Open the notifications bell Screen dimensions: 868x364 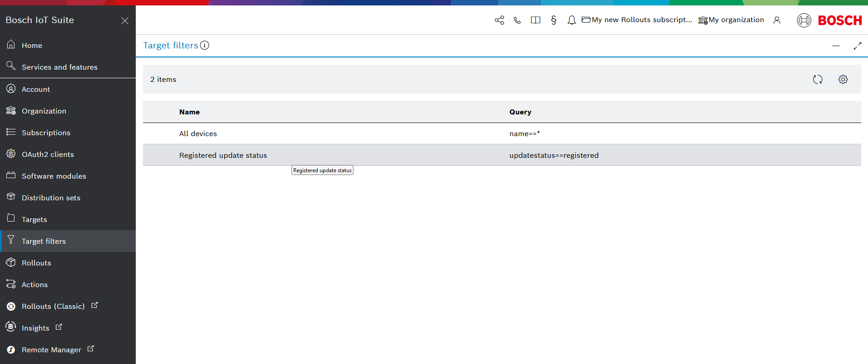pyautogui.click(x=572, y=20)
